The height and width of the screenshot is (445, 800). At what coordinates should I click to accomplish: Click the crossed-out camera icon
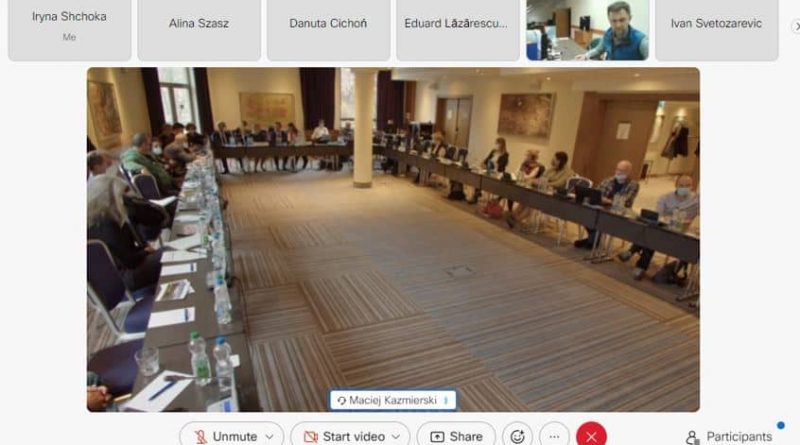pos(311,437)
